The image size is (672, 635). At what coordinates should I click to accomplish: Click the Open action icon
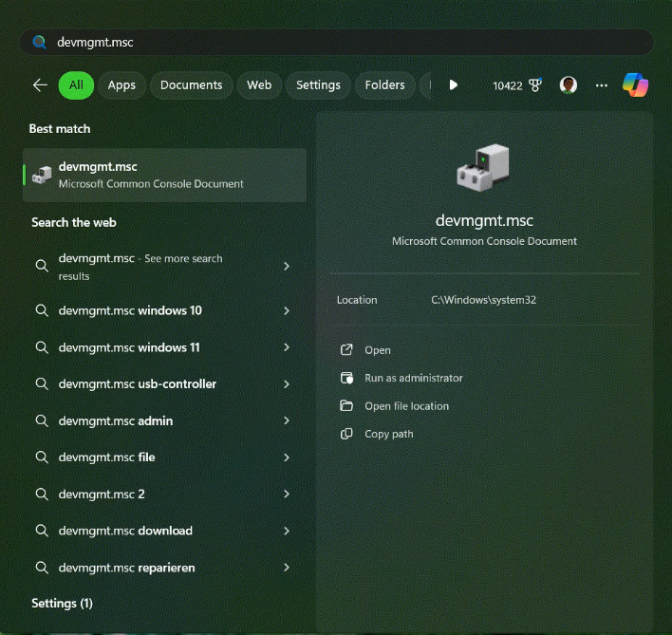[x=346, y=349]
